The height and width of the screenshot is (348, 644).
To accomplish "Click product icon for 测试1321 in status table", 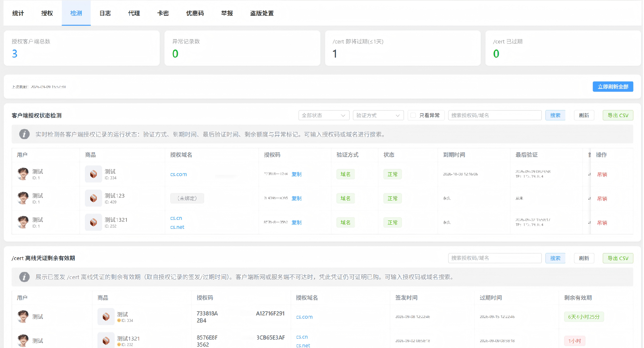I will [x=94, y=222].
